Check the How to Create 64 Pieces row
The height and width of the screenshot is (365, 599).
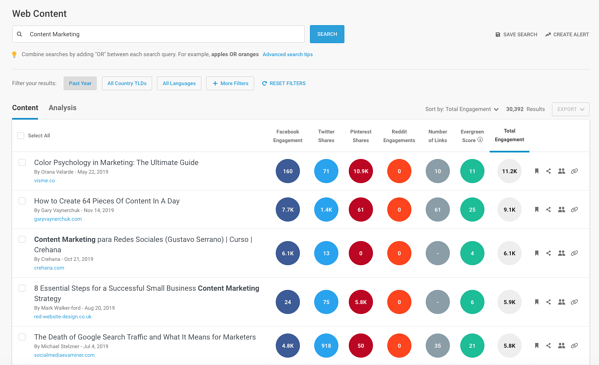coord(22,201)
